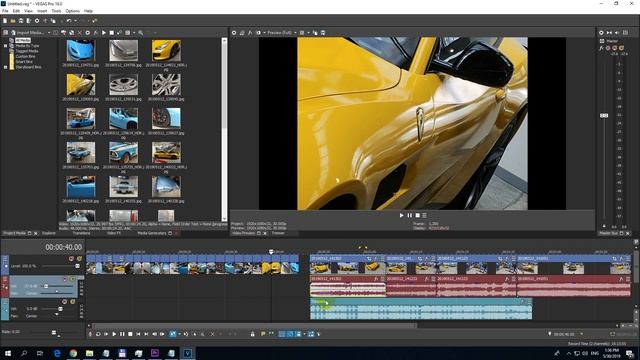Open the Options menu
The height and width of the screenshot is (360, 640).
coord(73,11)
